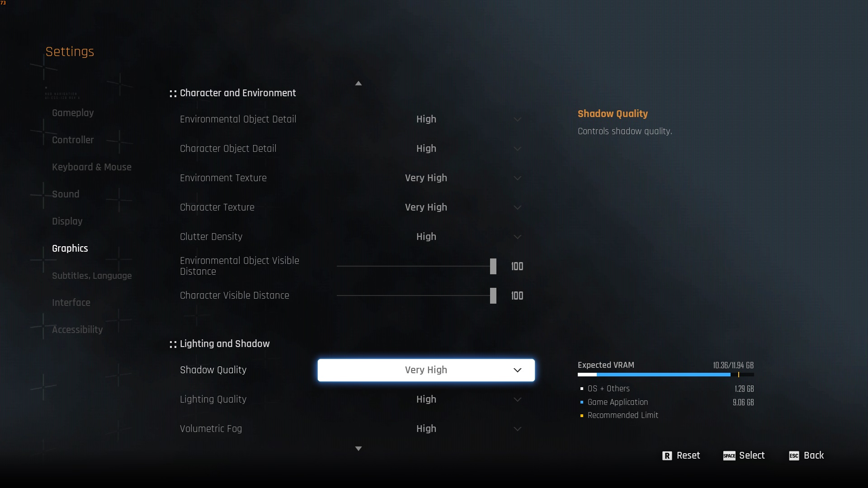Click the Clutter Density label
868x488 pixels.
click(211, 237)
